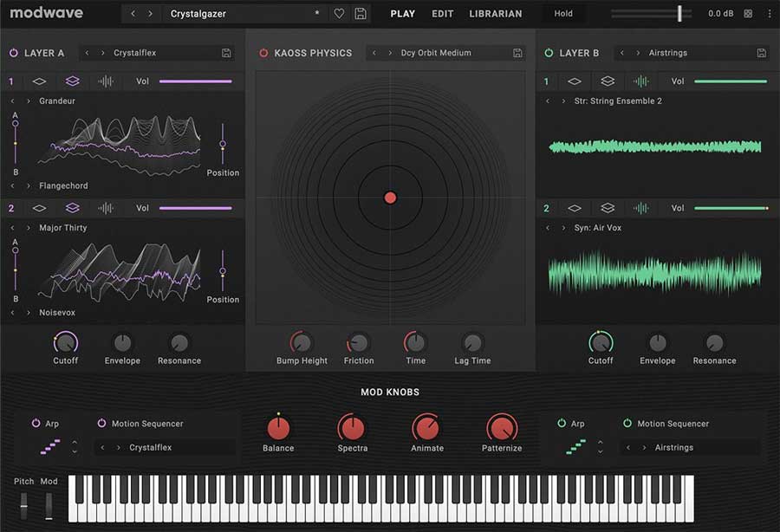The width and height of the screenshot is (780, 532).
Task: Click Layer B arpeggiator pattern steps icon
Action: (x=576, y=446)
